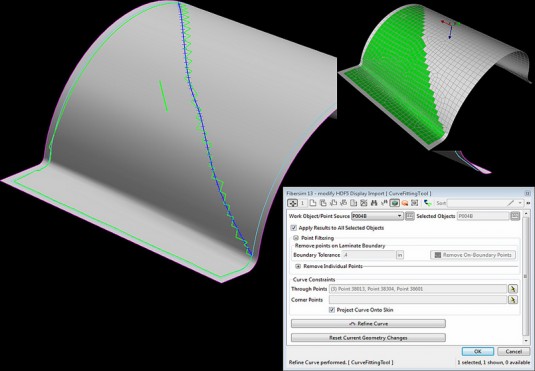Screen dimensions: 535x371
Task: Click the green 3D display toolbar icon
Action: click(394, 203)
